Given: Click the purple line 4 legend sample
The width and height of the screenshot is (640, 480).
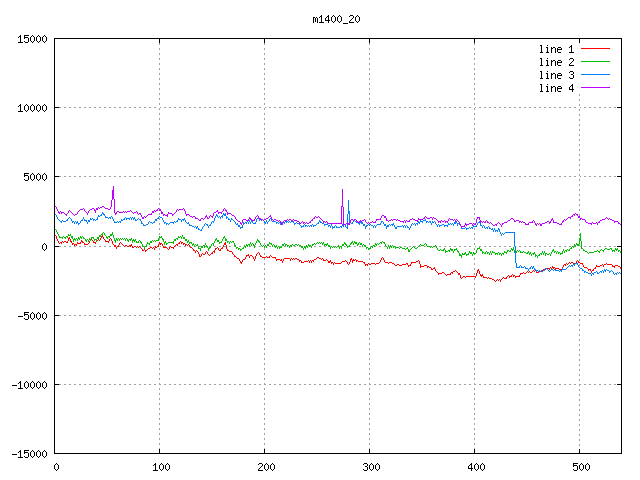Looking at the screenshot, I should (595, 88).
